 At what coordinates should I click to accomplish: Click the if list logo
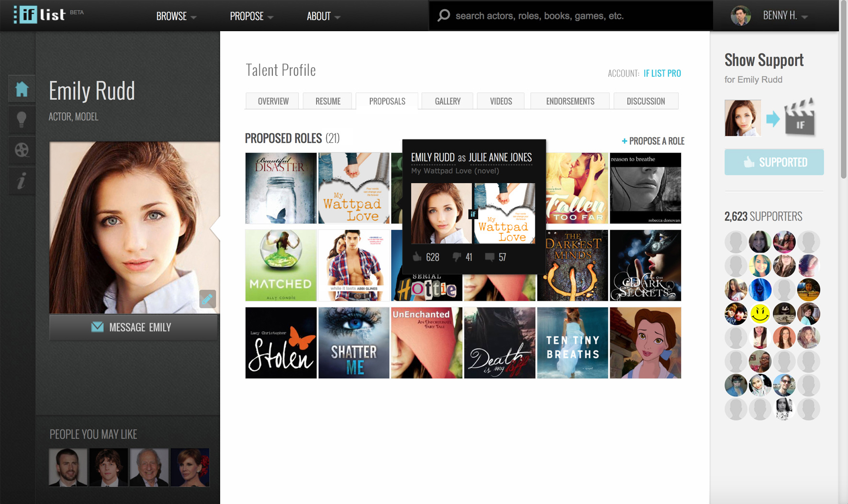(x=40, y=15)
